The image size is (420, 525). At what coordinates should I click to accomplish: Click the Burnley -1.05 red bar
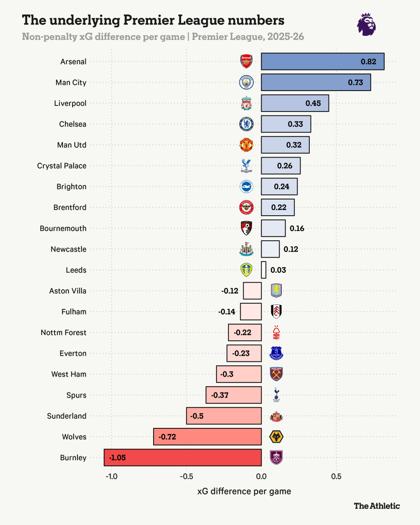tap(183, 458)
